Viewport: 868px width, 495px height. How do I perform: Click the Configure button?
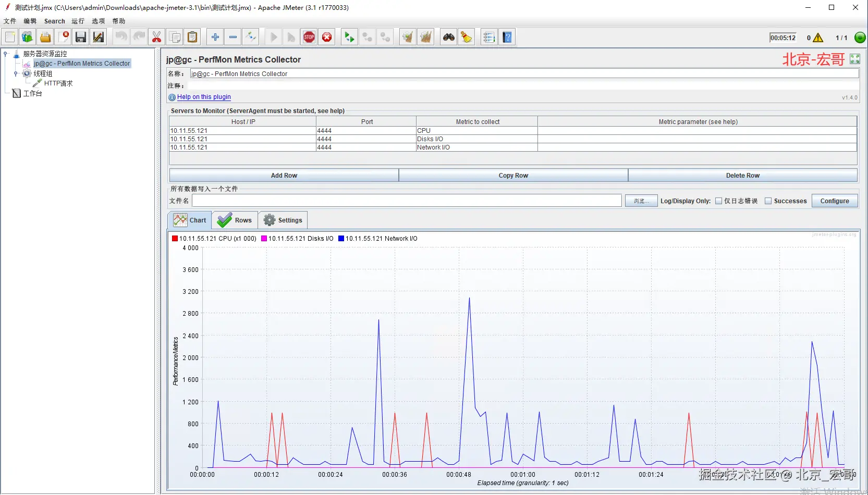pos(835,201)
